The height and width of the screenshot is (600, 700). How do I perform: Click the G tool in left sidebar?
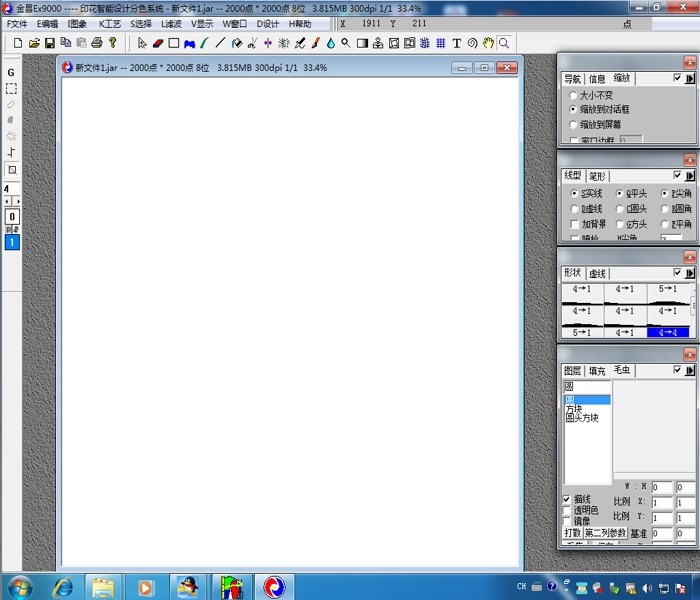tap(11, 72)
